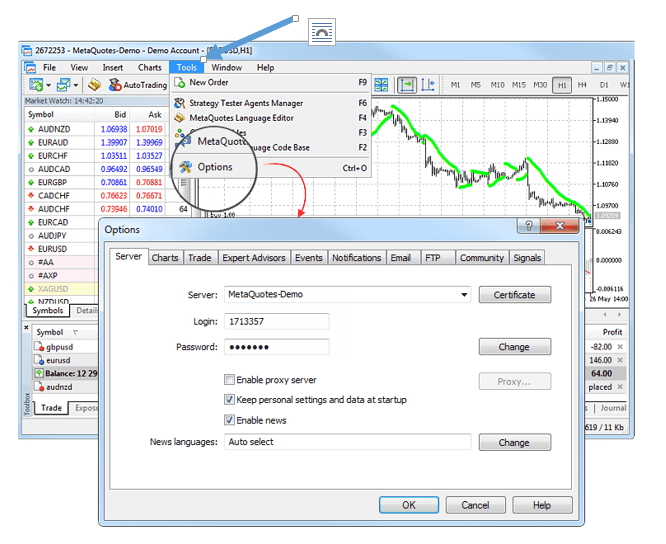Image resolution: width=666 pixels, height=544 pixels.
Task: Click the red arrow icon beside CADCHF
Action: pos(31,196)
